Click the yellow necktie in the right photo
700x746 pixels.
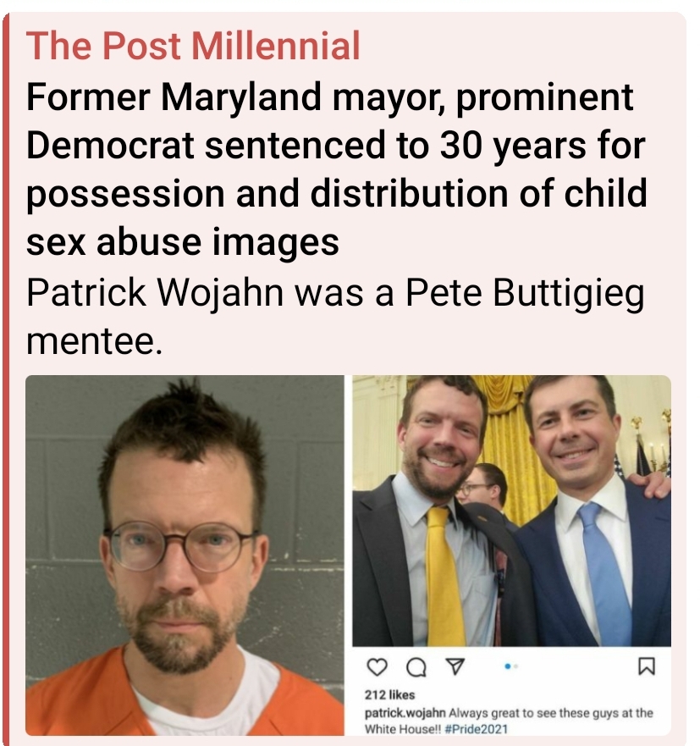click(x=444, y=576)
